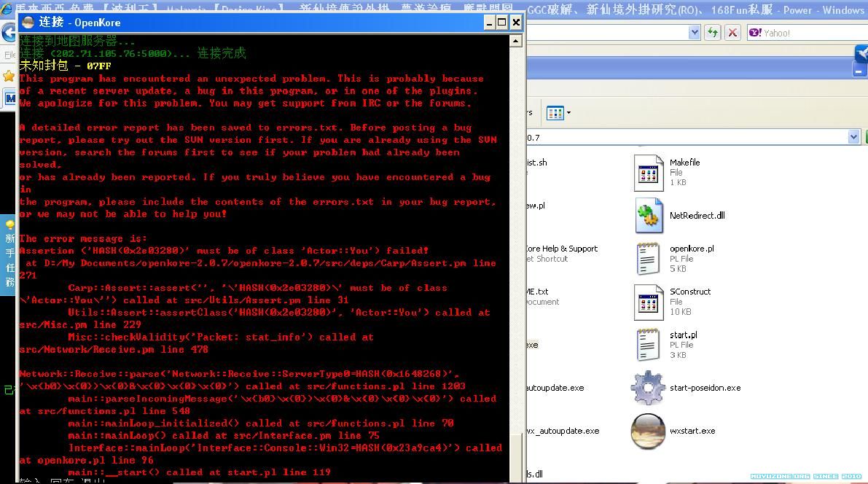868x484 pixels.
Task: Launch wxstart.exe icon
Action: 648,431
